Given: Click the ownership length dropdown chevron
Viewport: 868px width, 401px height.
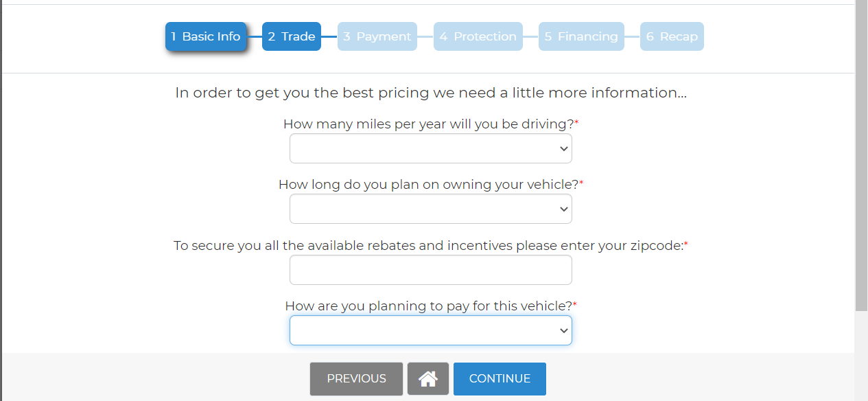Looking at the screenshot, I should [563, 209].
